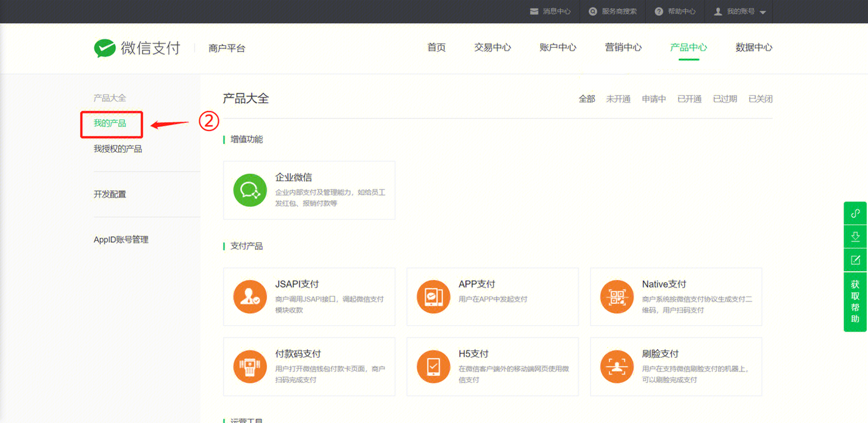Click 商户平台 label beside logo
The height and width of the screenshot is (423, 868).
(227, 48)
